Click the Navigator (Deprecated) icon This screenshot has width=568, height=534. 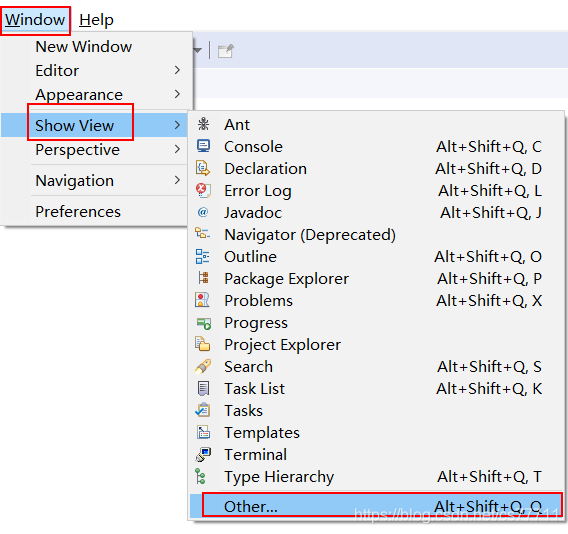point(202,233)
